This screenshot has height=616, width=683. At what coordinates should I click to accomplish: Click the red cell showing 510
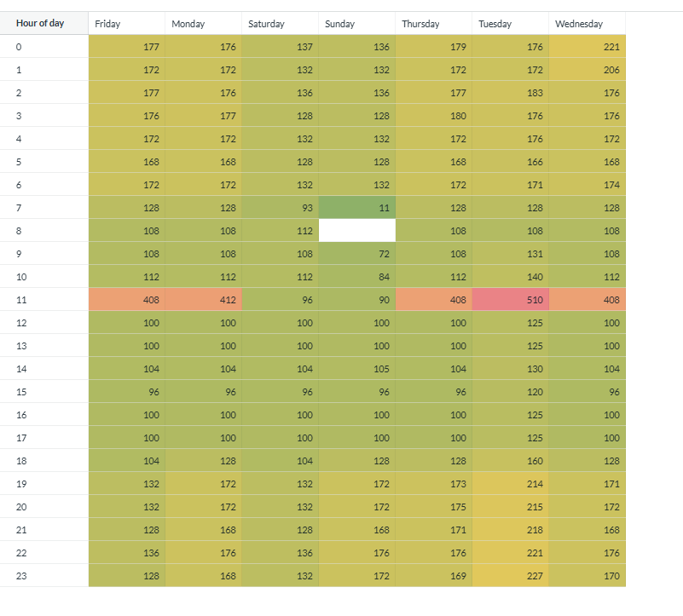[x=510, y=300]
